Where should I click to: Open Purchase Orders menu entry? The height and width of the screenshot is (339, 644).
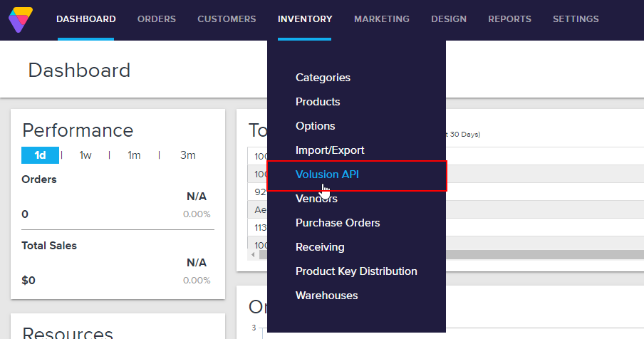(x=338, y=223)
